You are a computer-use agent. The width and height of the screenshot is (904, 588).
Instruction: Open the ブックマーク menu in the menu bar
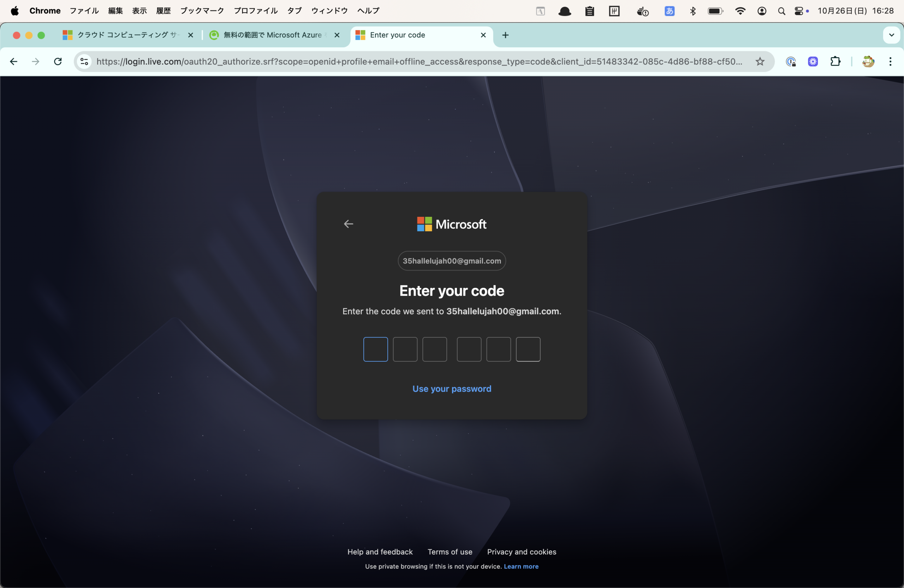pos(202,11)
